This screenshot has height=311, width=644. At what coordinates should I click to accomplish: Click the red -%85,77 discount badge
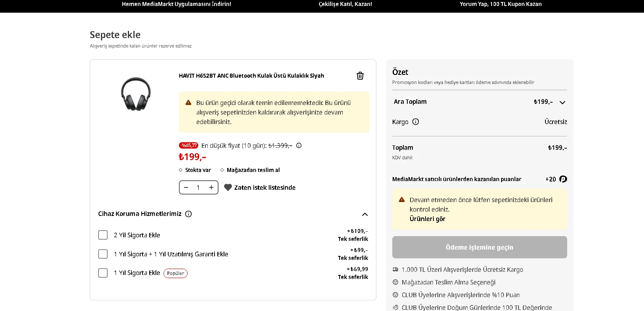(x=188, y=145)
